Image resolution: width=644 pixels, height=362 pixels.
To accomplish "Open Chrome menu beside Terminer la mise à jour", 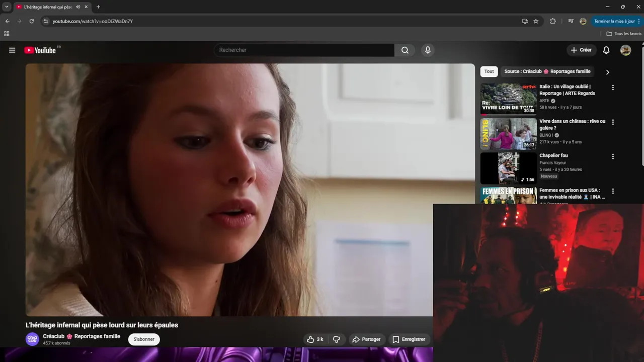I will pos(639,21).
